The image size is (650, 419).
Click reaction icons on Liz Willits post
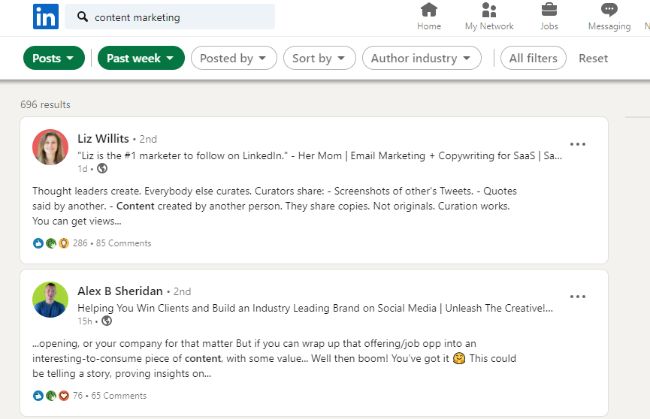tap(51, 243)
